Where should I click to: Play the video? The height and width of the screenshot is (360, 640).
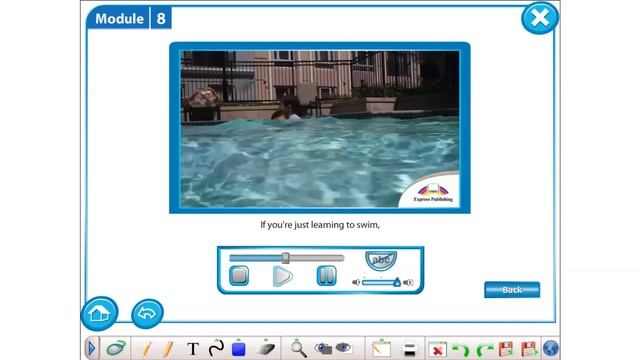pos(282,276)
